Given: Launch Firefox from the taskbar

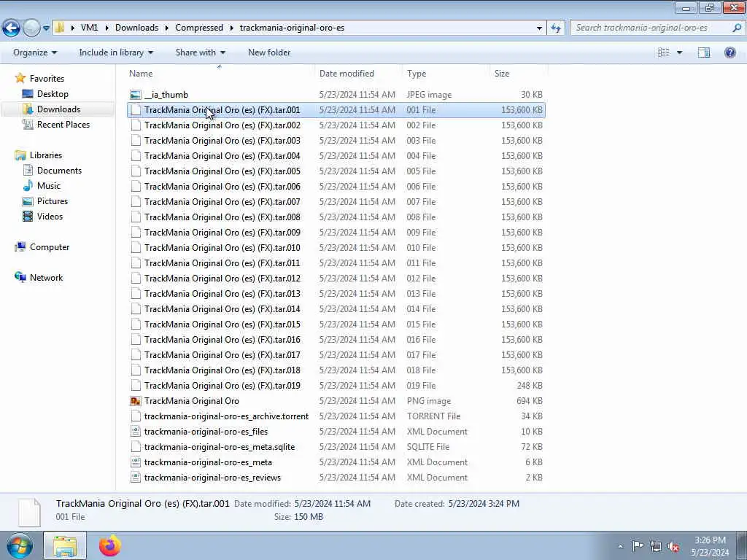Looking at the screenshot, I should click(109, 545).
